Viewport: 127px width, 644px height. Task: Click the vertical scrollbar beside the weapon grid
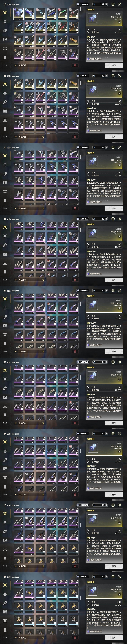point(81,10)
